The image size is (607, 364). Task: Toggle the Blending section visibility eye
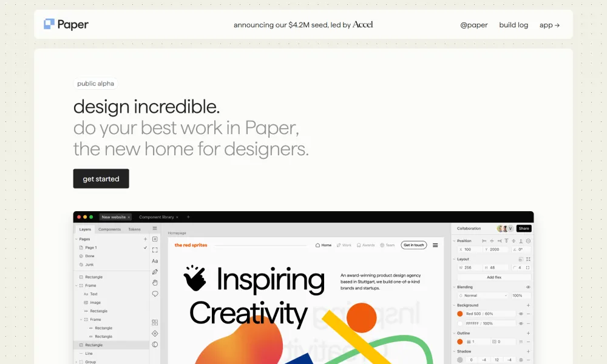528,287
